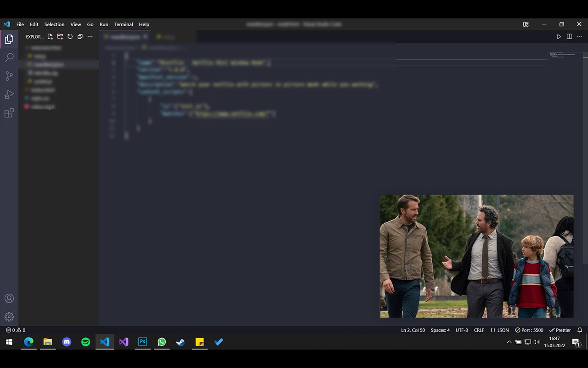Open the Edit menu

point(34,24)
